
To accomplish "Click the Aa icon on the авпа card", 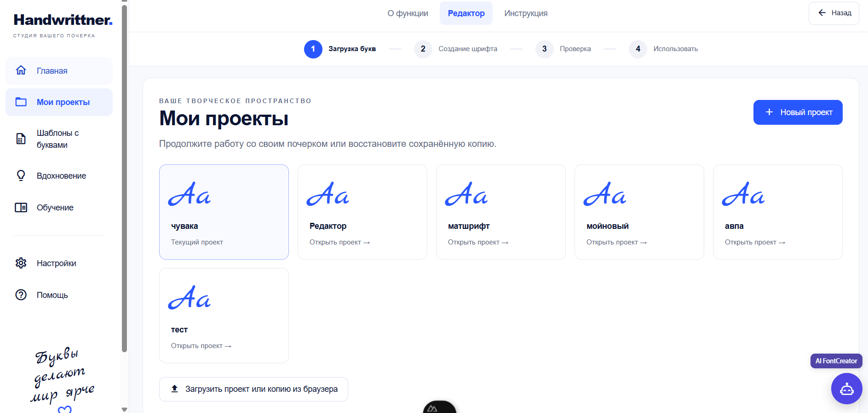I will coord(743,194).
